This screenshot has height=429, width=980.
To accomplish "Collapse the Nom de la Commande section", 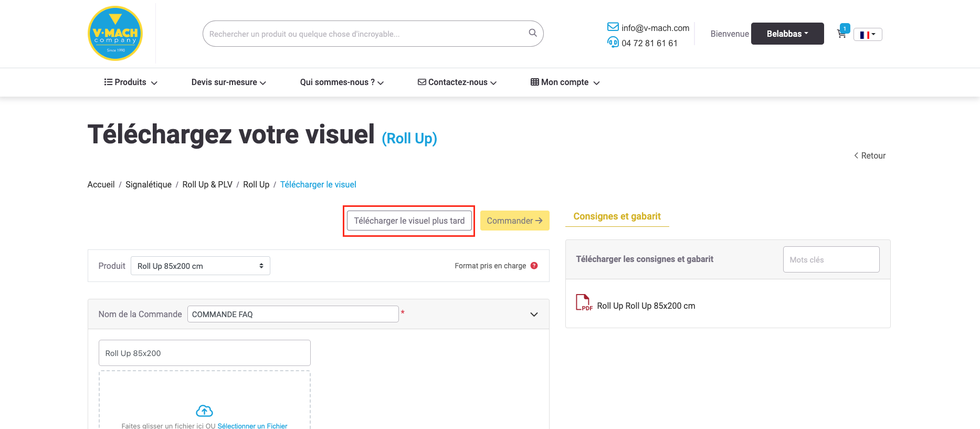I will coord(534,315).
